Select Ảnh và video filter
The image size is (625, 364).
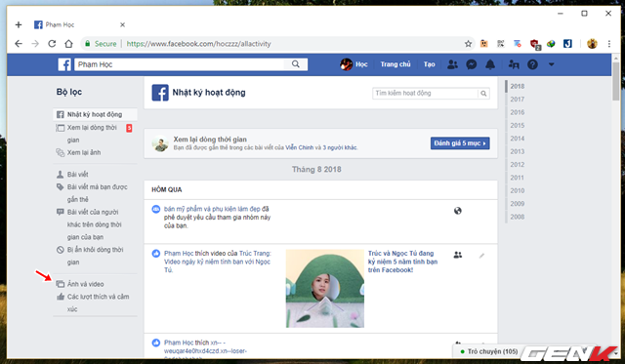coord(95,284)
